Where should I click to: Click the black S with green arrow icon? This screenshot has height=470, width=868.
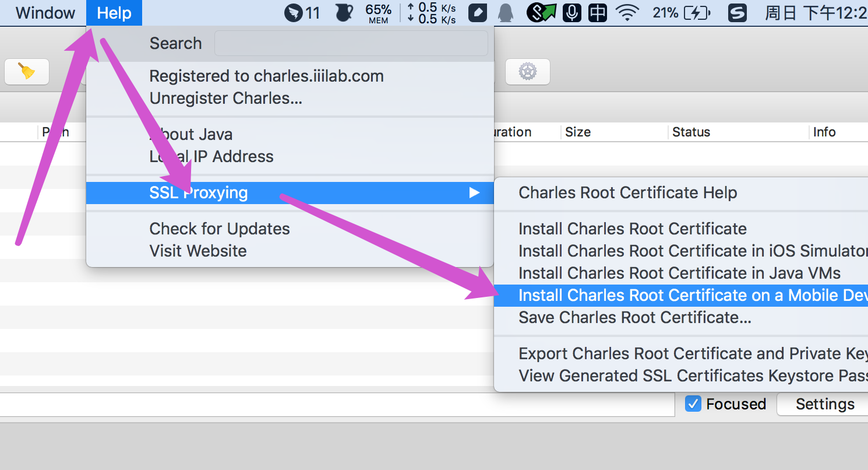coord(541,13)
